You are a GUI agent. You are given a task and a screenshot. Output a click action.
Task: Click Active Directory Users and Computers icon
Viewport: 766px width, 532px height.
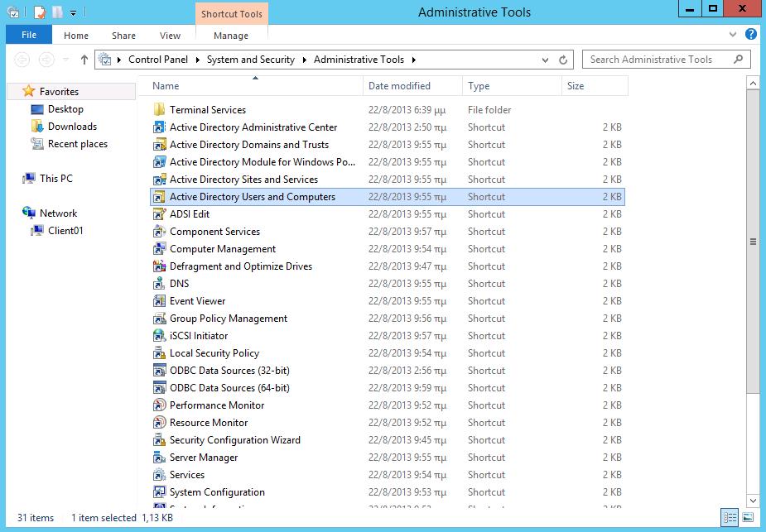[x=159, y=197]
